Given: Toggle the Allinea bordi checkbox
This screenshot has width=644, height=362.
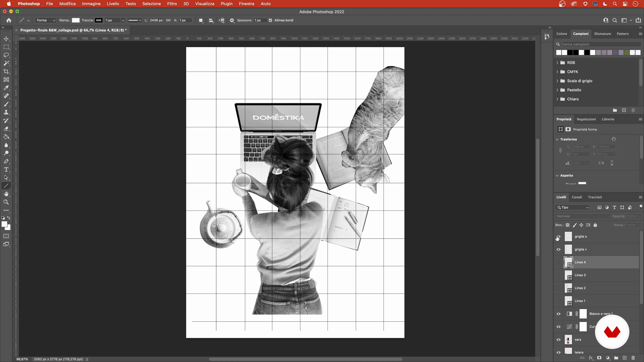Looking at the screenshot, I should (270, 20).
